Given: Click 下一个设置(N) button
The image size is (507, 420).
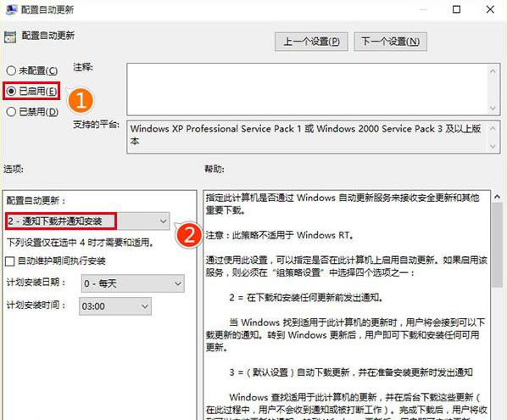Looking at the screenshot, I should pos(390,42).
